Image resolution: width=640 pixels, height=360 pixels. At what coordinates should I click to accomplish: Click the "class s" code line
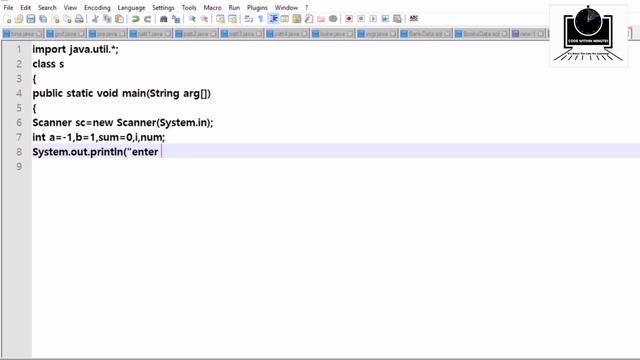click(x=48, y=64)
